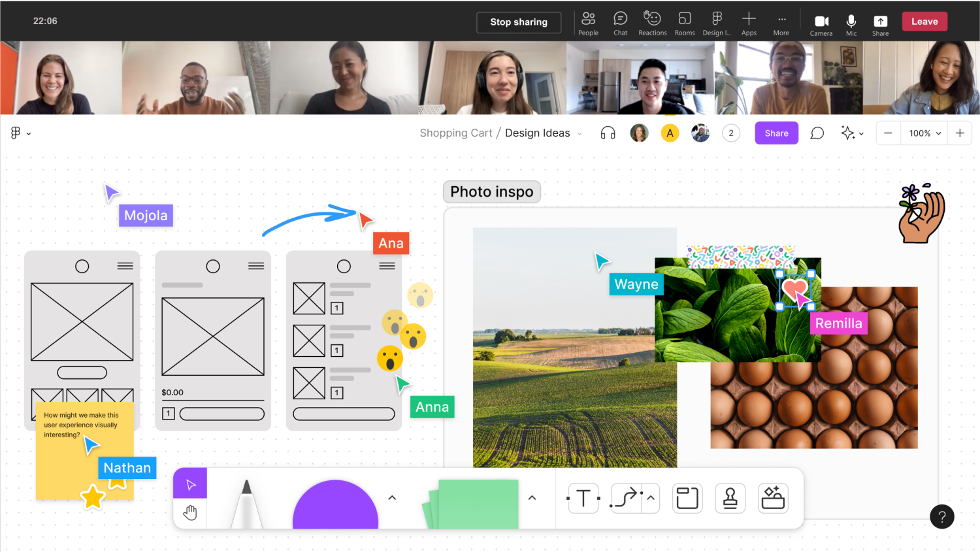Image resolution: width=980 pixels, height=560 pixels.
Task: Open the comments bubble icon
Action: pos(817,133)
